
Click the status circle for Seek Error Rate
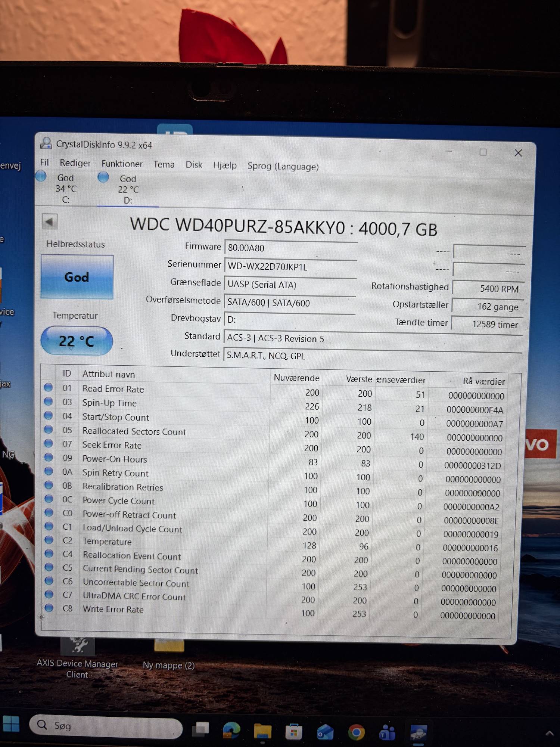(x=49, y=443)
